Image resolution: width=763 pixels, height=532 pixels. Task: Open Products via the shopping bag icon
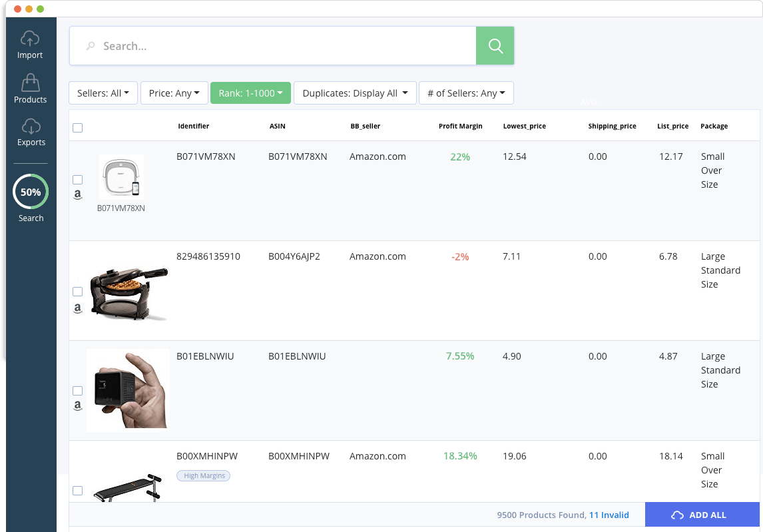(x=30, y=83)
